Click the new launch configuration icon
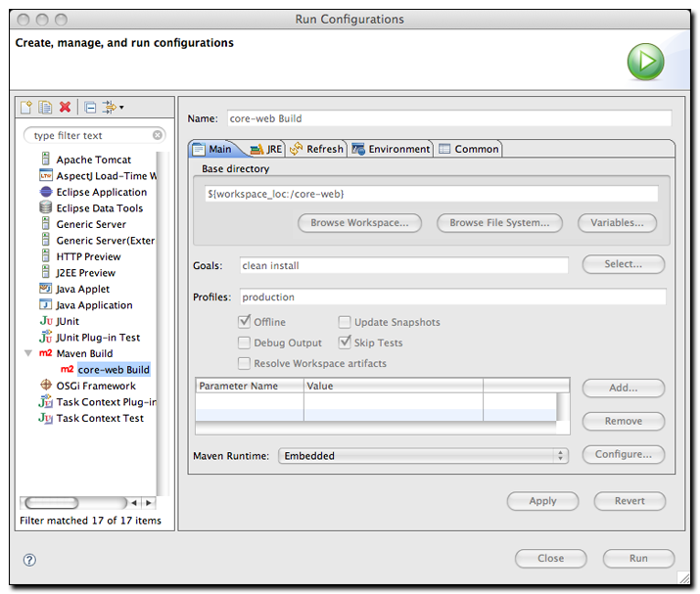 coord(27,107)
